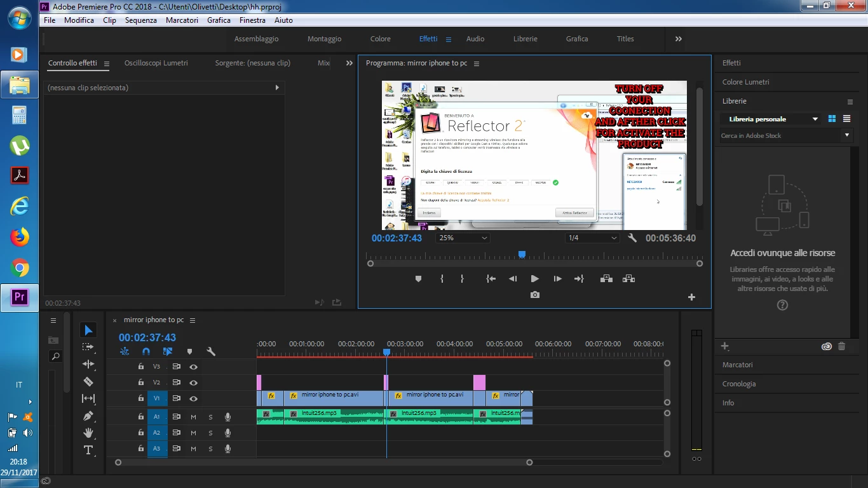Open the Libreria personale dropdown
The height and width of the screenshot is (488, 868).
tap(770, 119)
